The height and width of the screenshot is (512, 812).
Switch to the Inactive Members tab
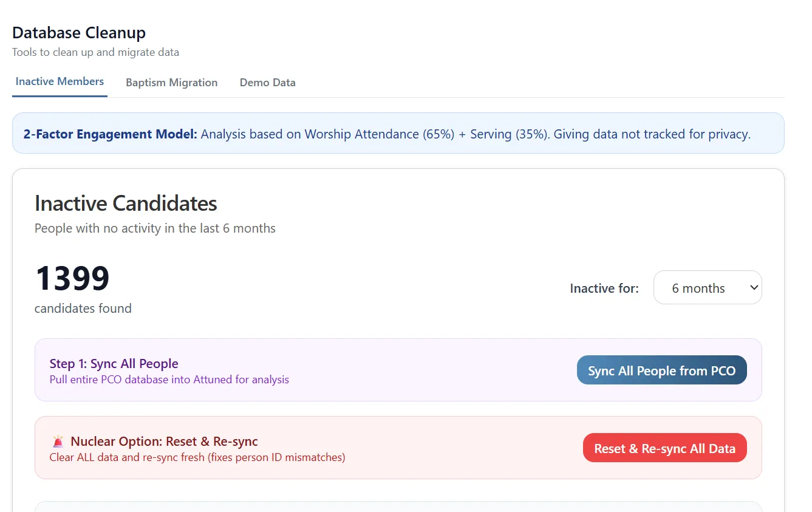pos(60,81)
